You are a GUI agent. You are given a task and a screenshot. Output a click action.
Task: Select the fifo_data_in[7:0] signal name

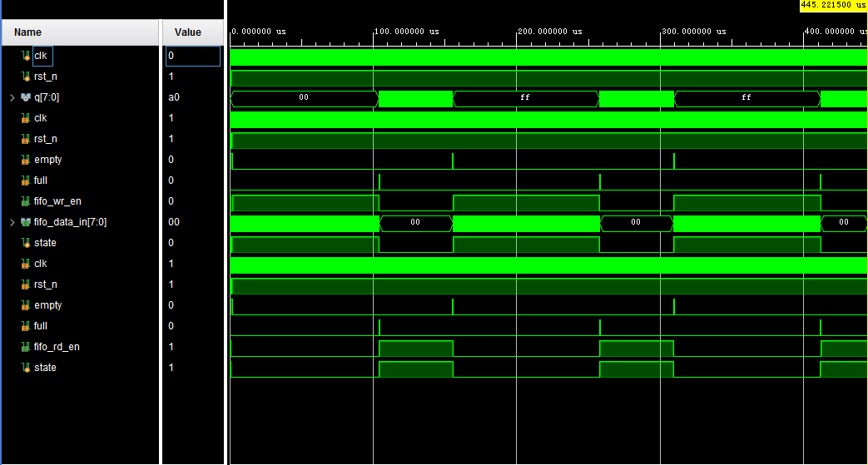click(70, 222)
